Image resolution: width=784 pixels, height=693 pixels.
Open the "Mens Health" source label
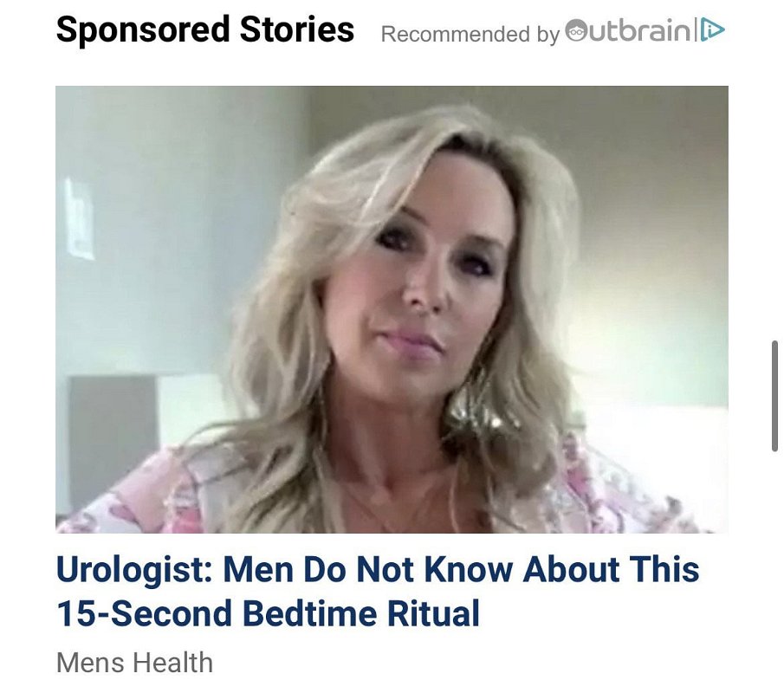134,663
